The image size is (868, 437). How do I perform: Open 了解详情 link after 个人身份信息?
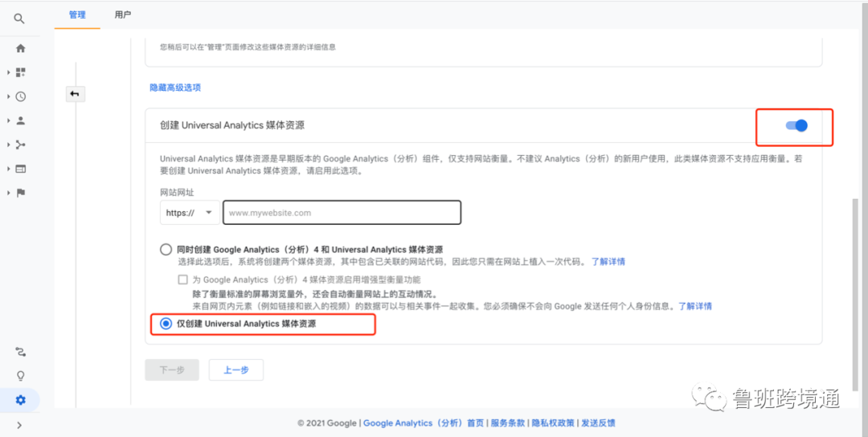pos(695,306)
